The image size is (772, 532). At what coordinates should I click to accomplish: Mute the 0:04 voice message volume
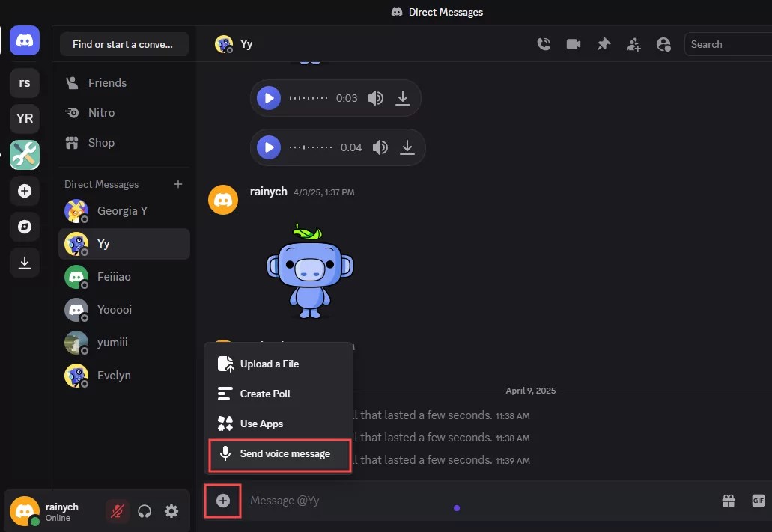(x=380, y=147)
